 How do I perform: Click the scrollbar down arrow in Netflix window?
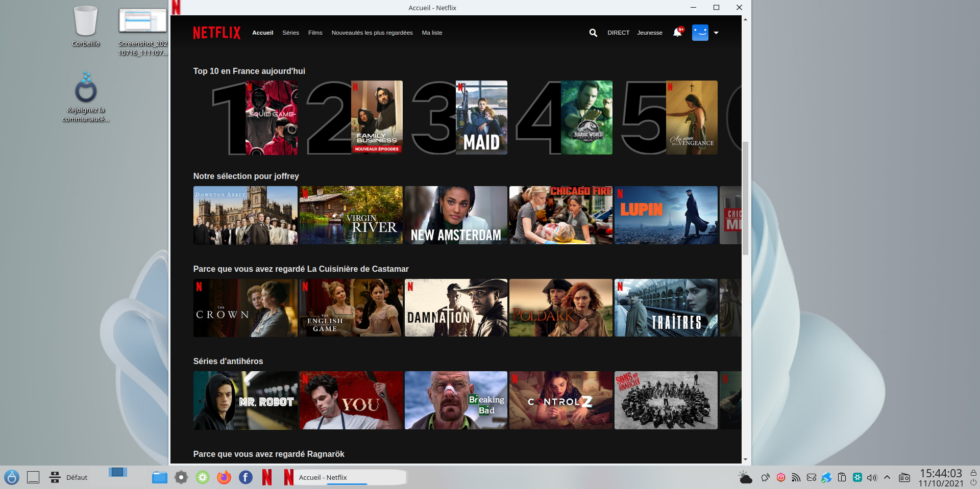click(746, 459)
